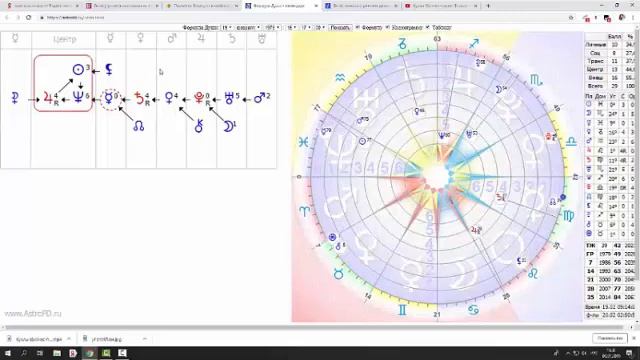Screen dimensions: 640x360
Task: Click the notification center icon in taskbar
Action: coord(629,353)
